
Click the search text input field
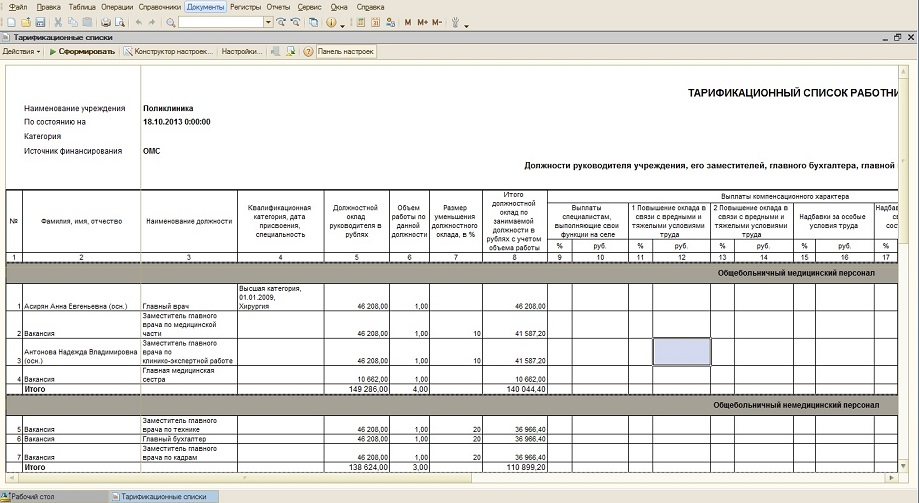coord(221,22)
